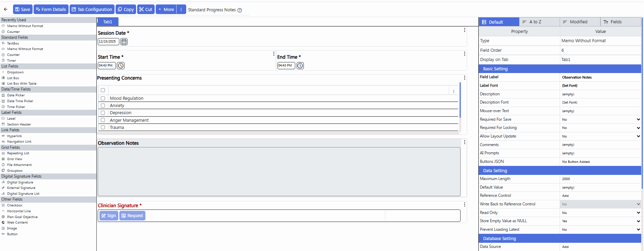Image resolution: width=644 pixels, height=251 pixels.
Task: Check the Depression checkbox
Action: click(103, 113)
